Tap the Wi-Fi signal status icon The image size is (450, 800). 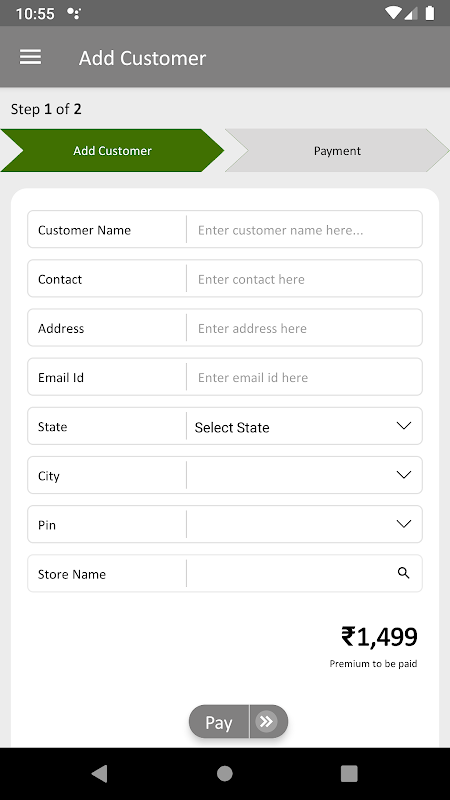pyautogui.click(x=393, y=13)
